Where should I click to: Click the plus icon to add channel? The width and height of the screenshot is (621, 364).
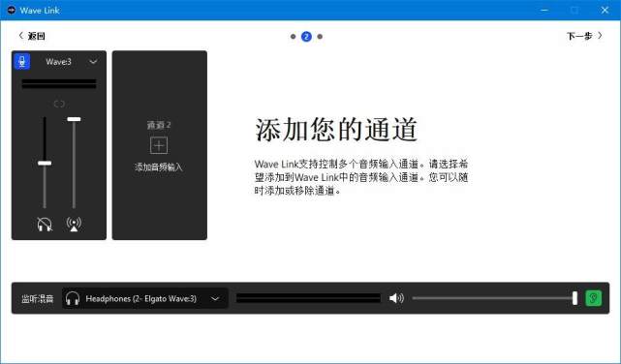coord(159,145)
